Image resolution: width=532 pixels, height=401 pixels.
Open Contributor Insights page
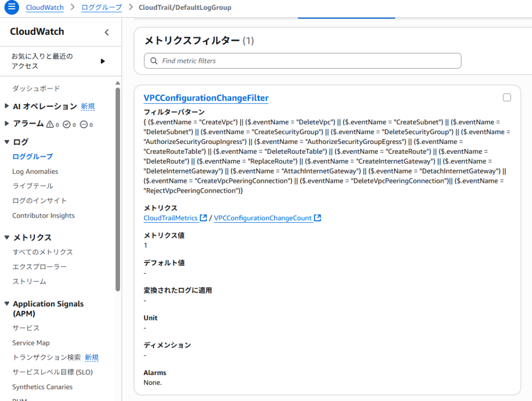click(x=44, y=216)
